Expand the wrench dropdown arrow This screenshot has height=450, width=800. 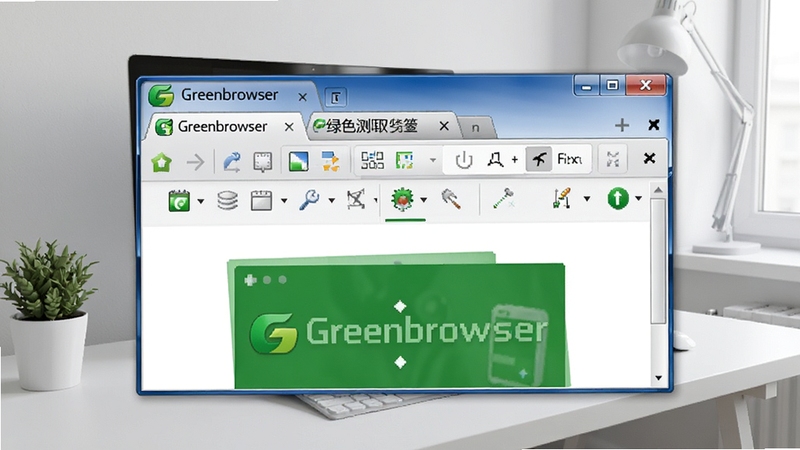pyautogui.click(x=332, y=200)
